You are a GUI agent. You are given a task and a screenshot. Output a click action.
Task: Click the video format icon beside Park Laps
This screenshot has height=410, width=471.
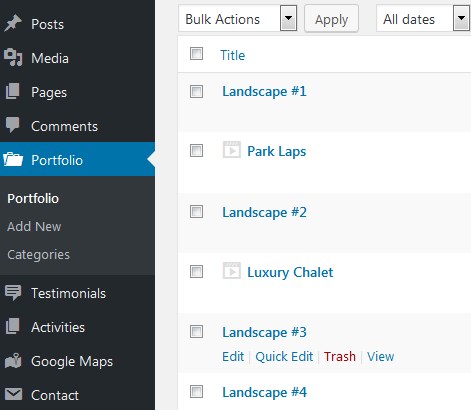tap(232, 150)
